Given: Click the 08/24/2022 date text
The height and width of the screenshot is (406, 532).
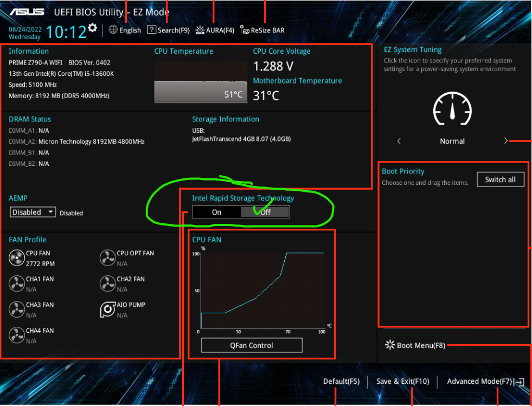Looking at the screenshot, I should coord(25,29).
